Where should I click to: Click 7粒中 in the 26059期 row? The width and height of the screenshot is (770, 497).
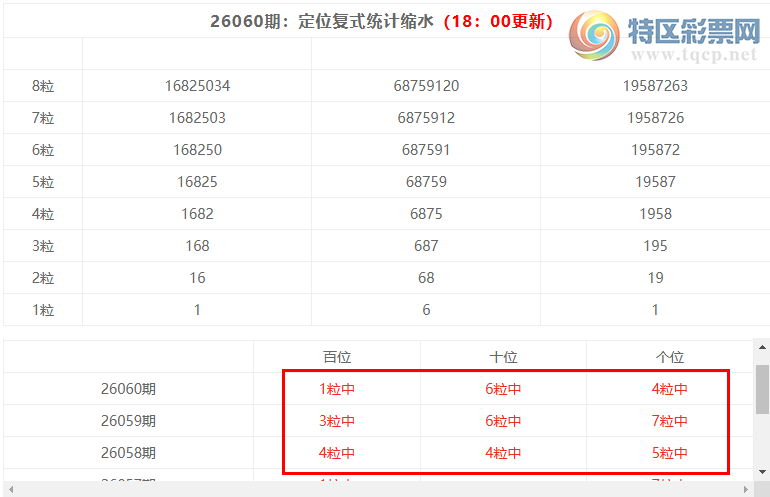(x=670, y=421)
